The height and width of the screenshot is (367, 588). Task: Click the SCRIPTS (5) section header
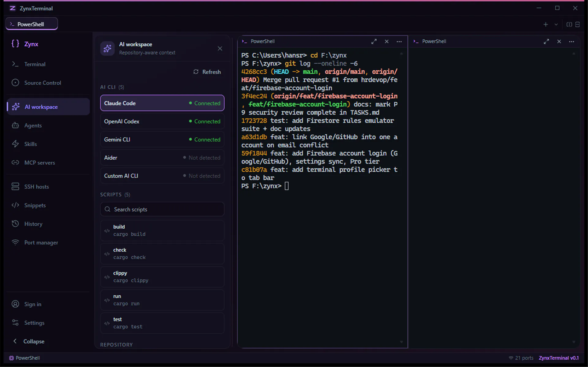115,195
